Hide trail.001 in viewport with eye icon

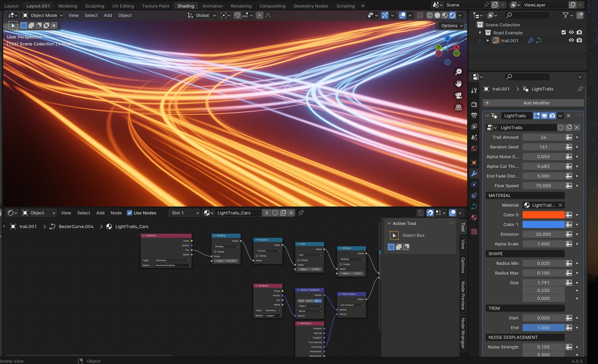(x=571, y=40)
